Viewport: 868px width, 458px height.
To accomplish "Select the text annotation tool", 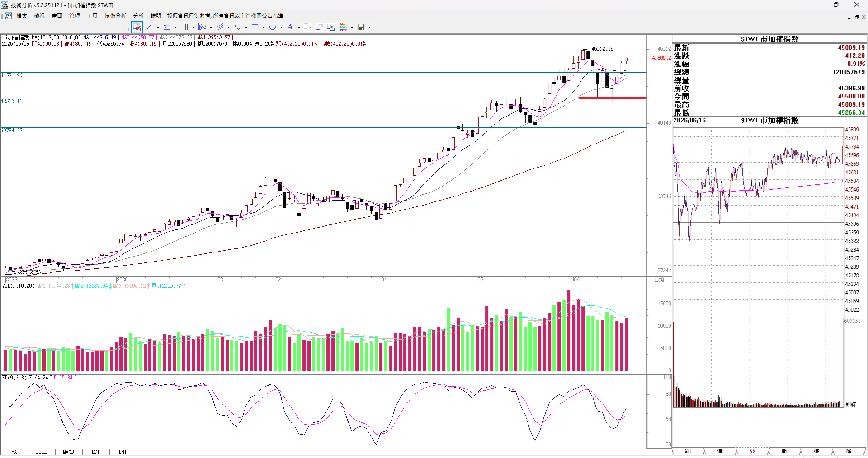I will pyautogui.click(x=290, y=27).
